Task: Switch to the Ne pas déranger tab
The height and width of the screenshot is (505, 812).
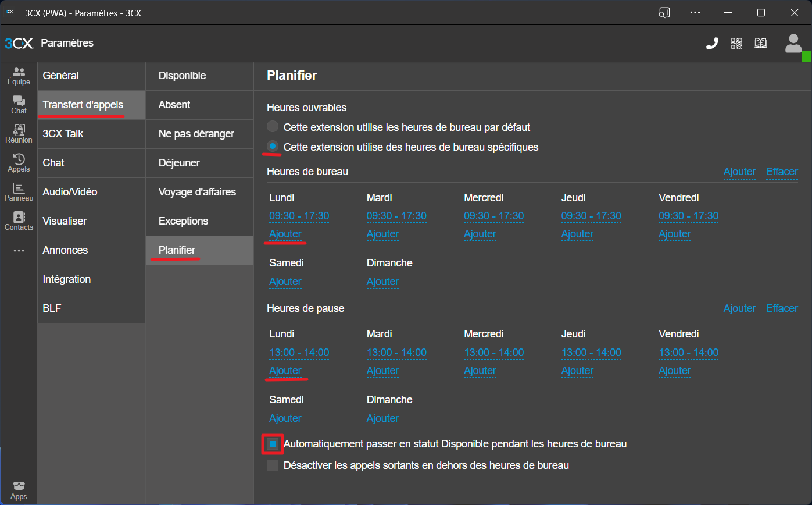Action: coord(199,134)
